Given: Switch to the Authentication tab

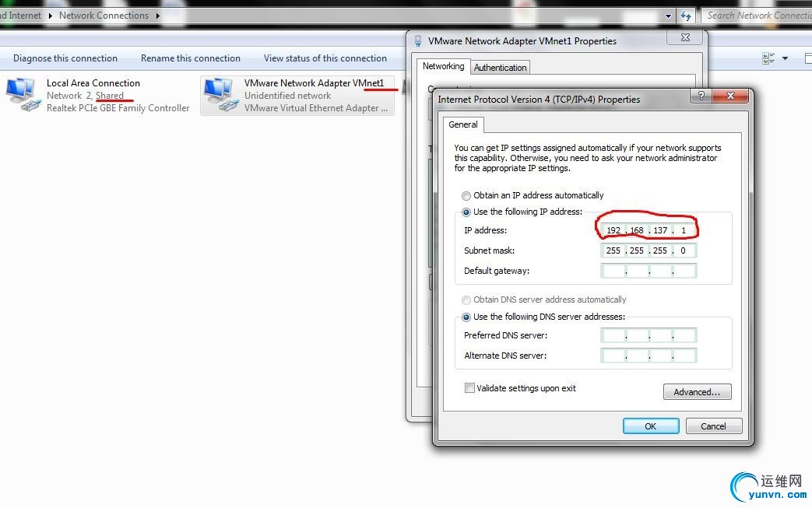Looking at the screenshot, I should coord(500,68).
